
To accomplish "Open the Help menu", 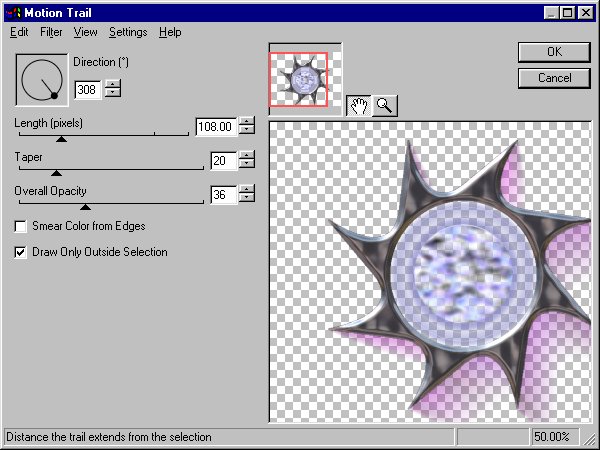I will [x=170, y=32].
